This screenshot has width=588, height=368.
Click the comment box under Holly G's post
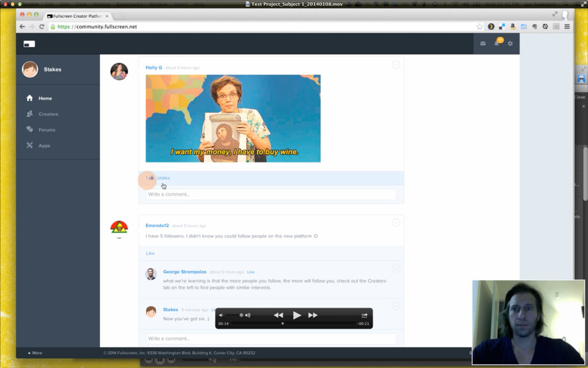coord(271,194)
